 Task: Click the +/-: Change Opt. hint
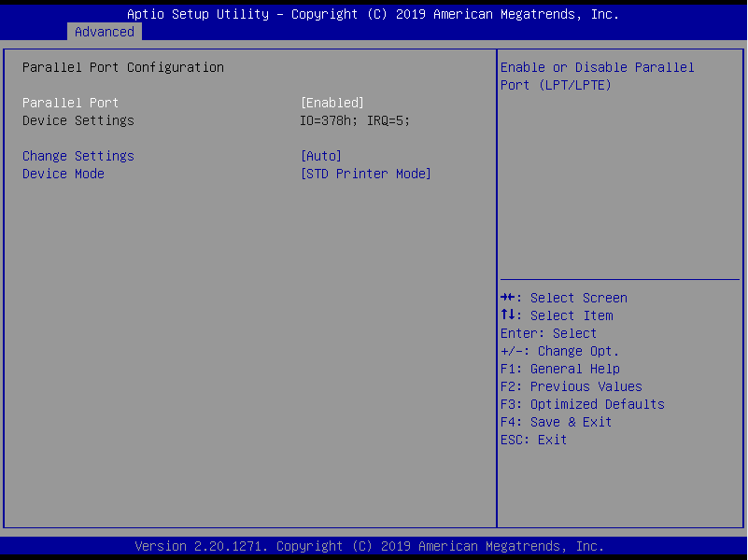[560, 351]
